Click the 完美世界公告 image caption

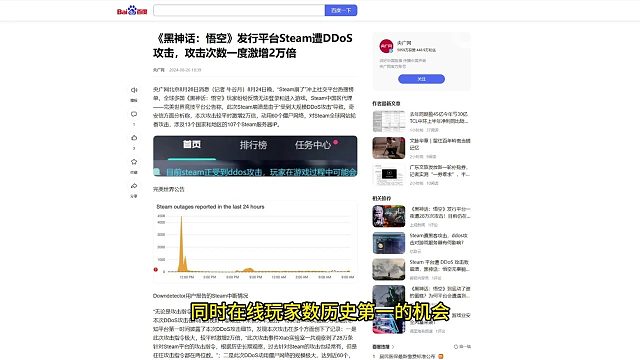169,189
